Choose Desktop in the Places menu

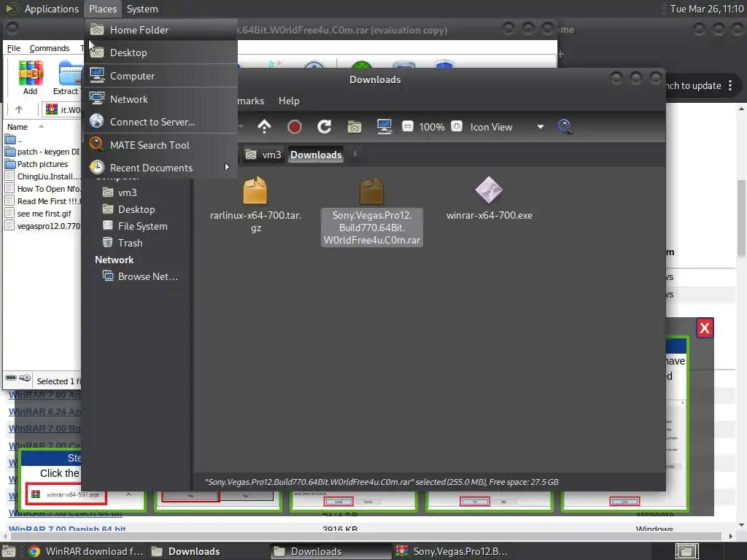[161, 52]
